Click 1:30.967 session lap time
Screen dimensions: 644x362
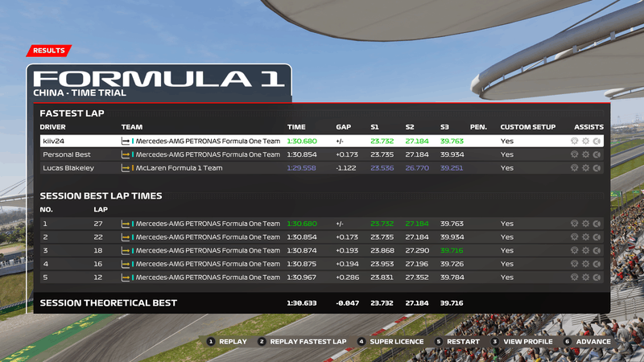click(301, 278)
